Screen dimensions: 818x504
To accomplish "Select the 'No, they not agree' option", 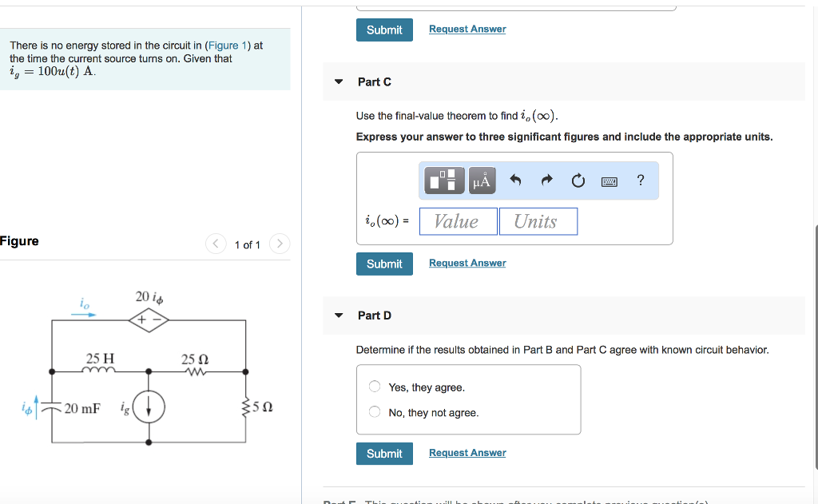I will 374,411.
